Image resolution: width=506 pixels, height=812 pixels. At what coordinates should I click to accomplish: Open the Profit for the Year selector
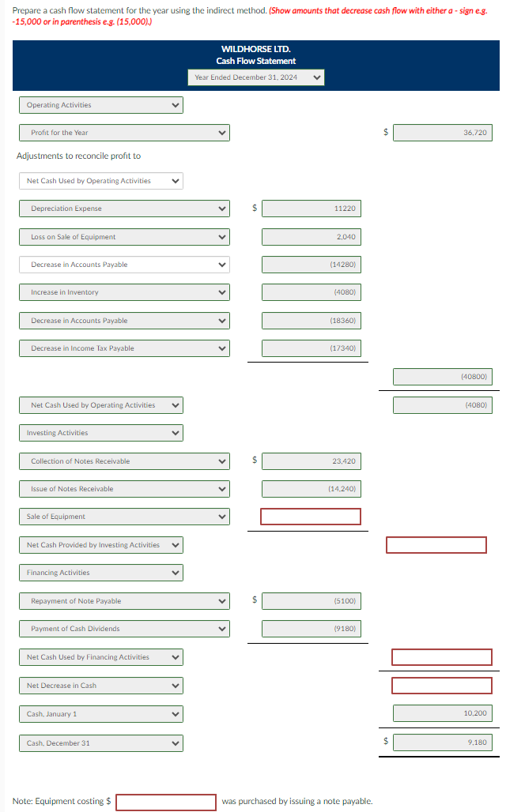(123, 133)
